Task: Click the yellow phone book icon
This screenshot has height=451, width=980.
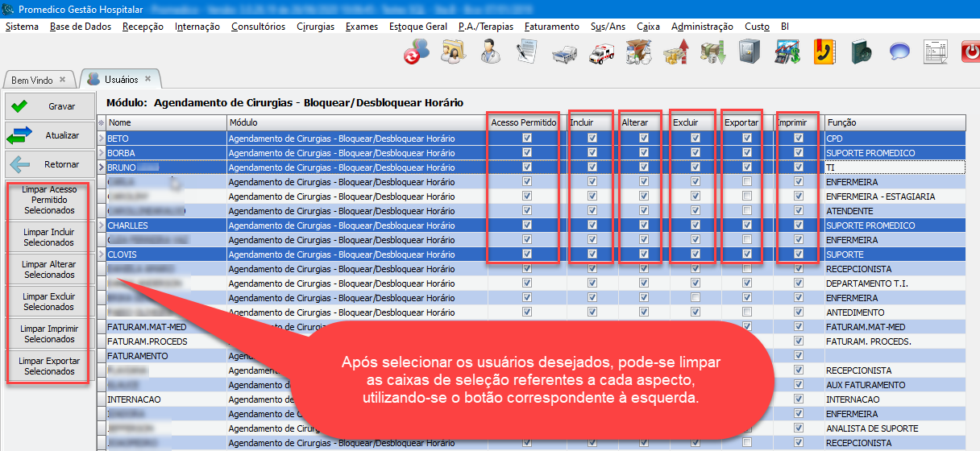Action: pos(824,53)
